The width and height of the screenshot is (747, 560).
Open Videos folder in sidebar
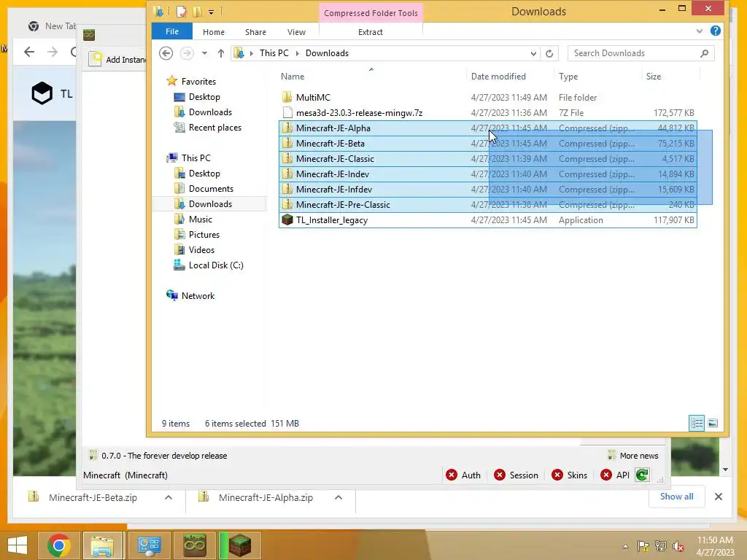pos(201,249)
